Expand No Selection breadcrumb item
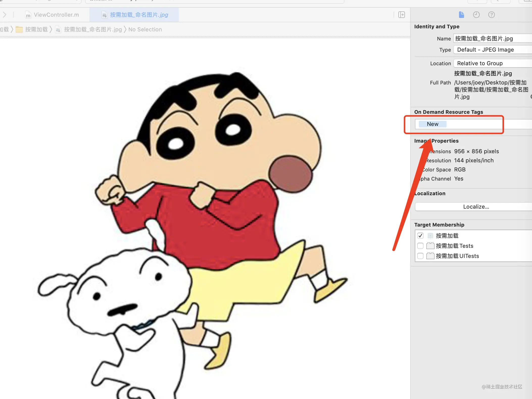The image size is (532, 399). click(145, 30)
